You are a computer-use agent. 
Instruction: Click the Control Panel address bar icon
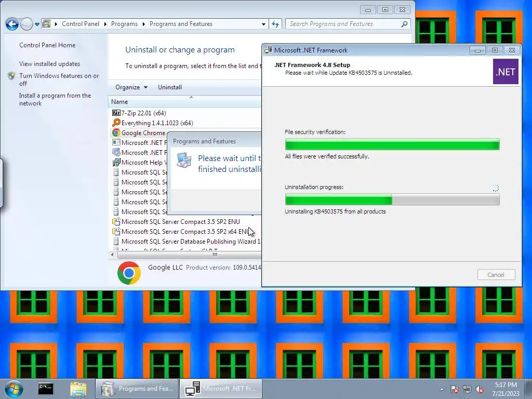(x=46, y=24)
